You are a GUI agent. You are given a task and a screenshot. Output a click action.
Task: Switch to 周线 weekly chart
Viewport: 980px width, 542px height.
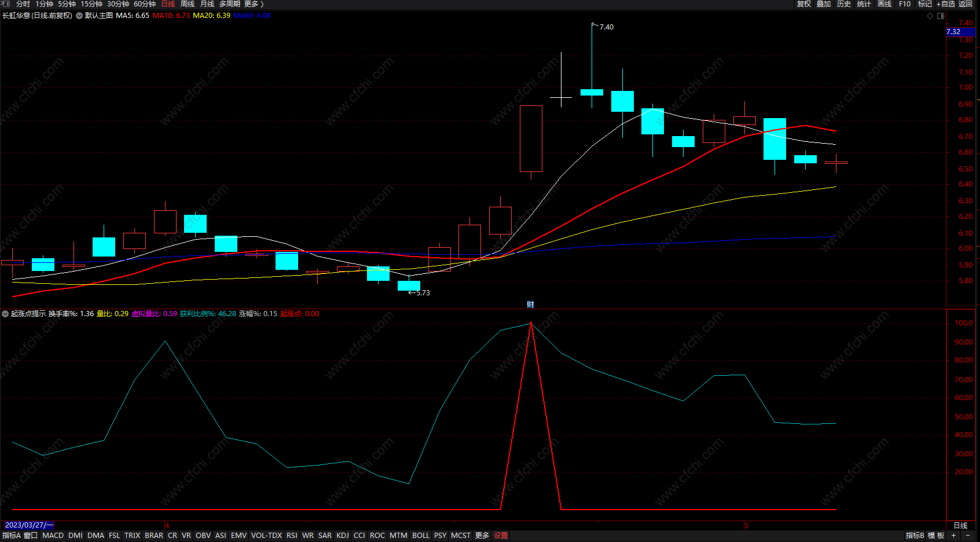point(188,4)
